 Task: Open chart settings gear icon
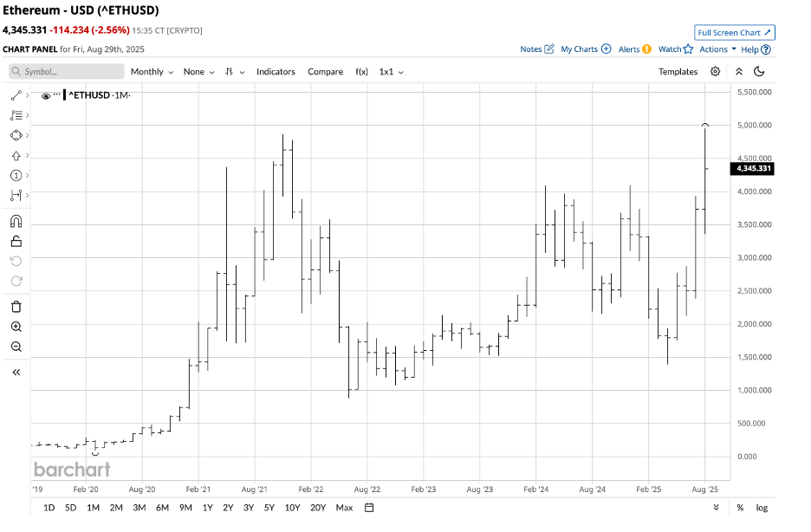[716, 71]
